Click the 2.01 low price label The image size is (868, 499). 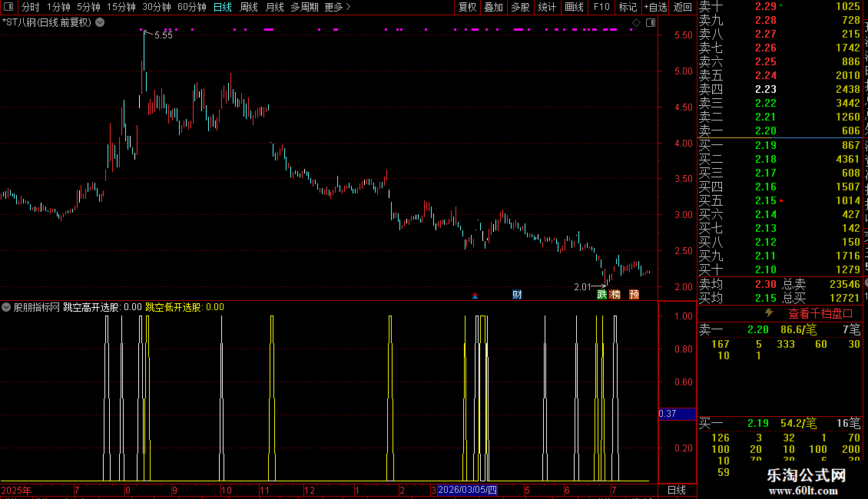pos(583,286)
